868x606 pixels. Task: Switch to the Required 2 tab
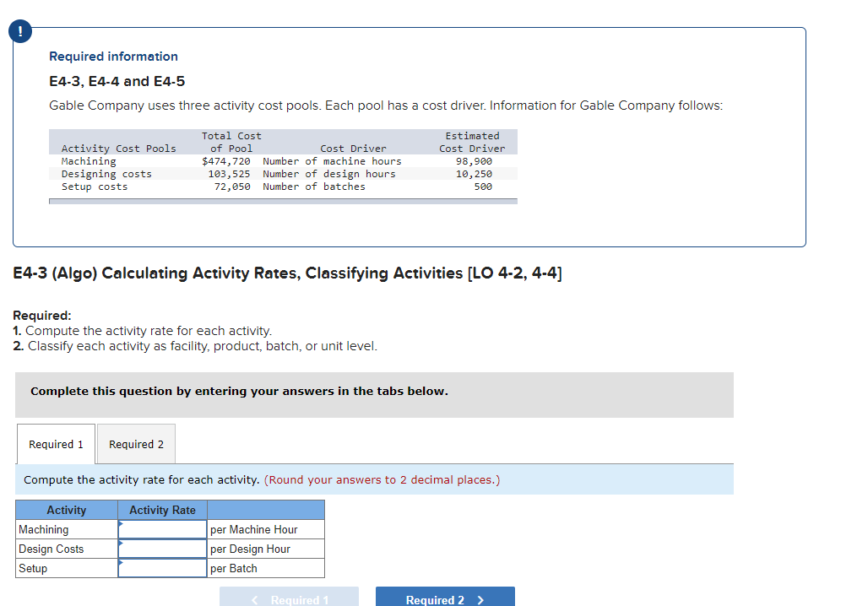pos(135,443)
